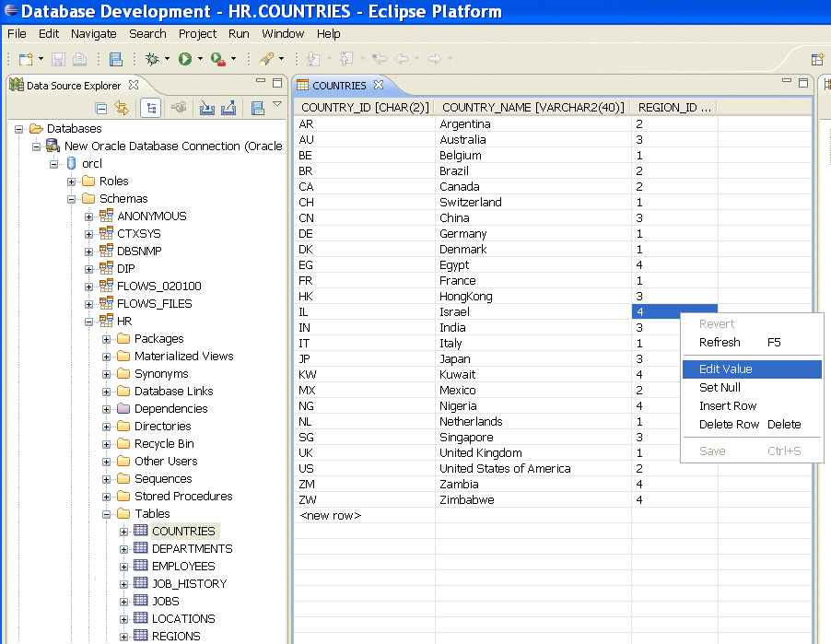Collapse the HR schema node
This screenshot has width=831, height=644.
point(89,322)
